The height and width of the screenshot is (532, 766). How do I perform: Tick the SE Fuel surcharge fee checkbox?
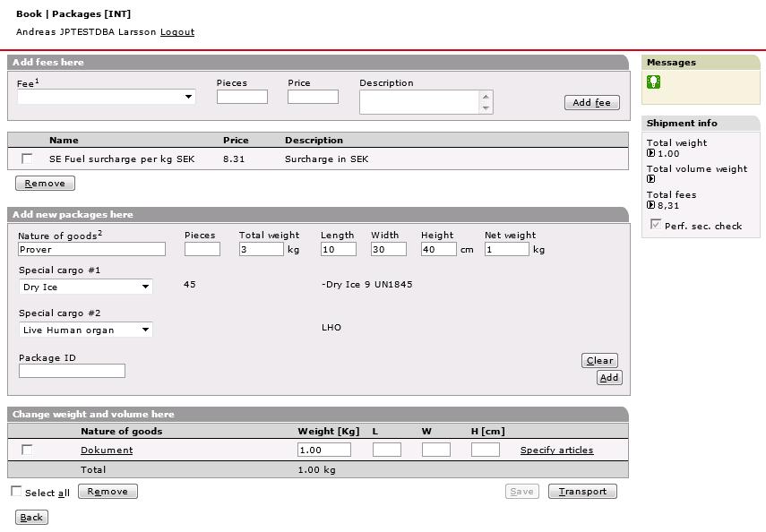pos(27,159)
